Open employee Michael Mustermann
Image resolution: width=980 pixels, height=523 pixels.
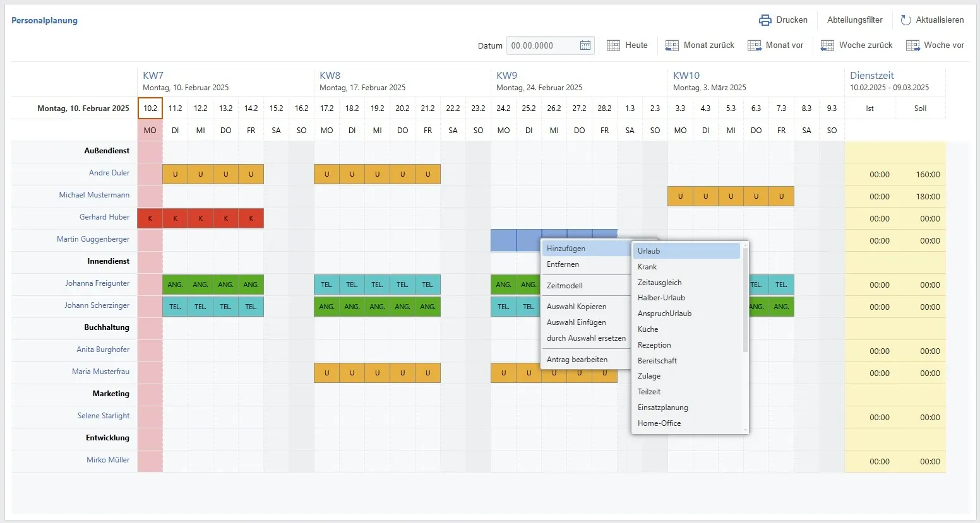(94, 195)
